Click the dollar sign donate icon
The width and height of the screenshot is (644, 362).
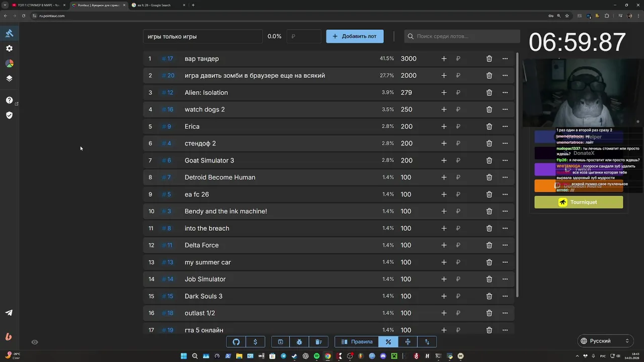coord(256,342)
